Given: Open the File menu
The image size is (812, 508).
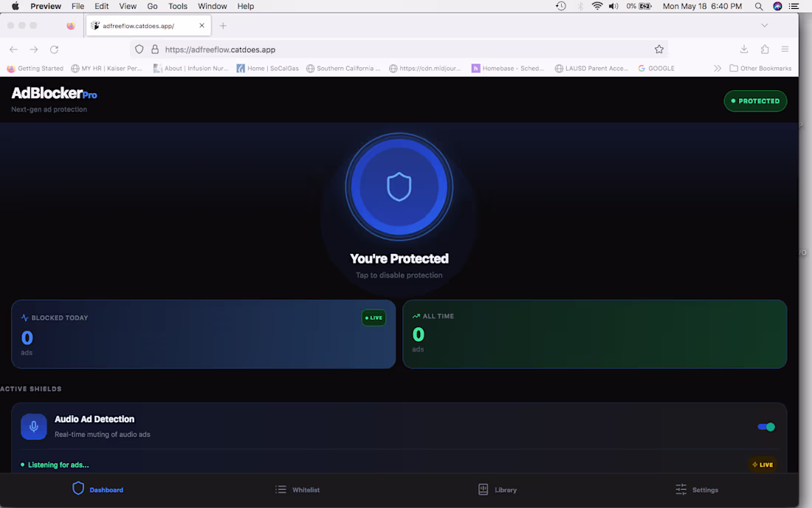Looking at the screenshot, I should [78, 6].
